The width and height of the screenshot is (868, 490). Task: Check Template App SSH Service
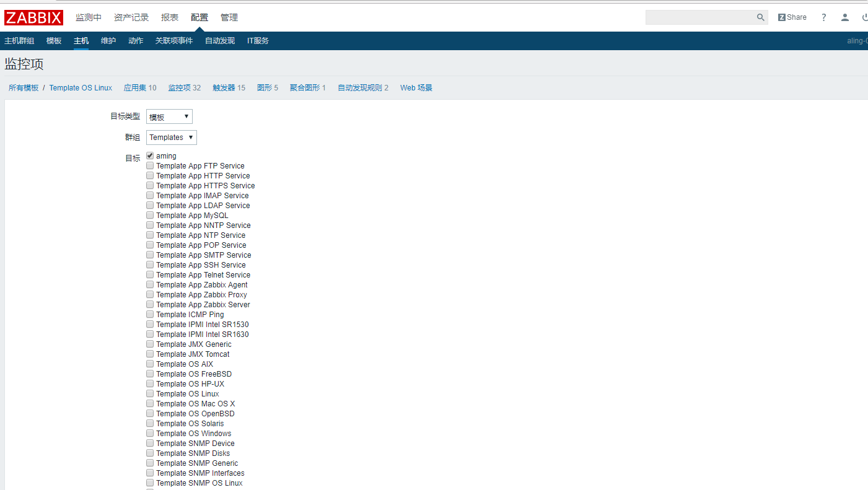tap(150, 265)
